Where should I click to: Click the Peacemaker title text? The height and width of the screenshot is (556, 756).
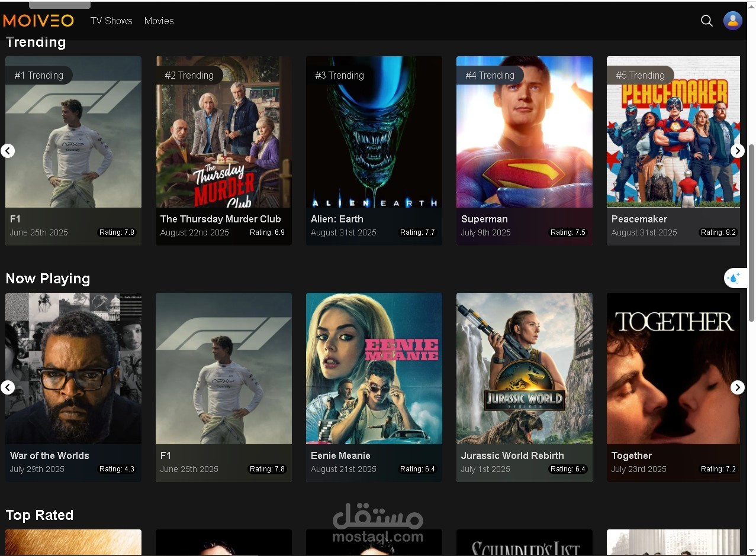click(x=639, y=219)
